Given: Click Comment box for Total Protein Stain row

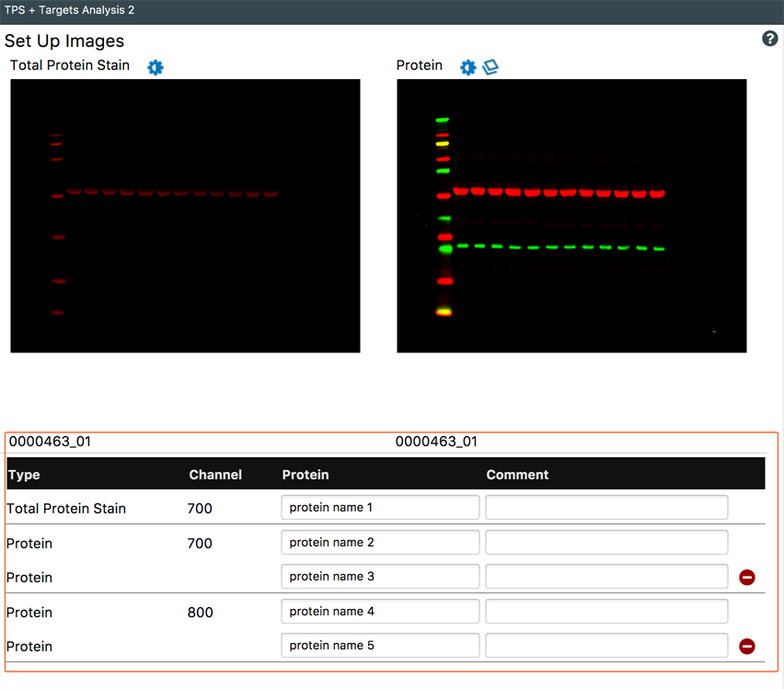Looking at the screenshot, I should click(x=606, y=508).
